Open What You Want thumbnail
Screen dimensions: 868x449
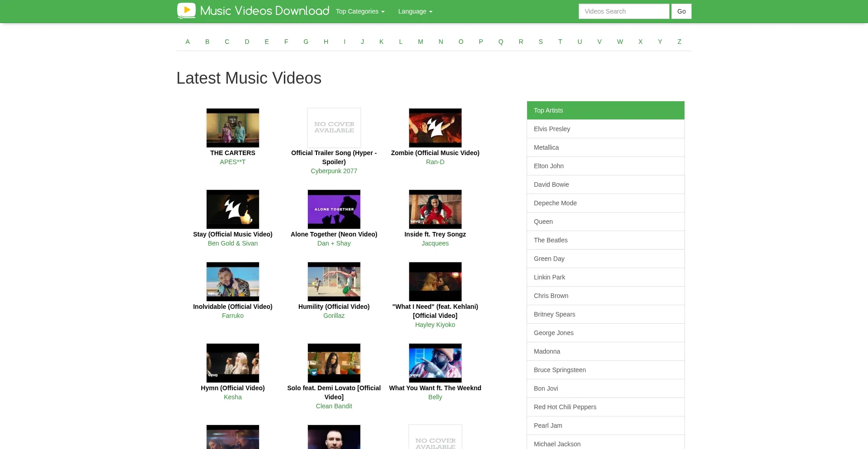pyautogui.click(x=435, y=363)
